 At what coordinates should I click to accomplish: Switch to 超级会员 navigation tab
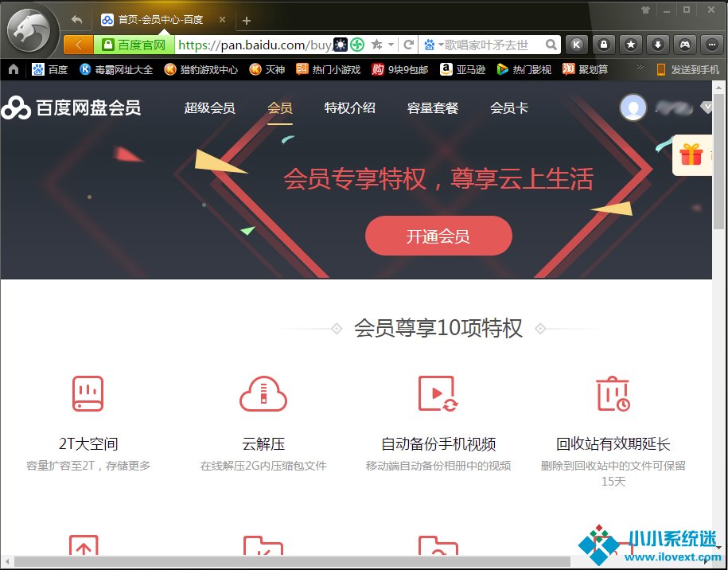point(209,108)
